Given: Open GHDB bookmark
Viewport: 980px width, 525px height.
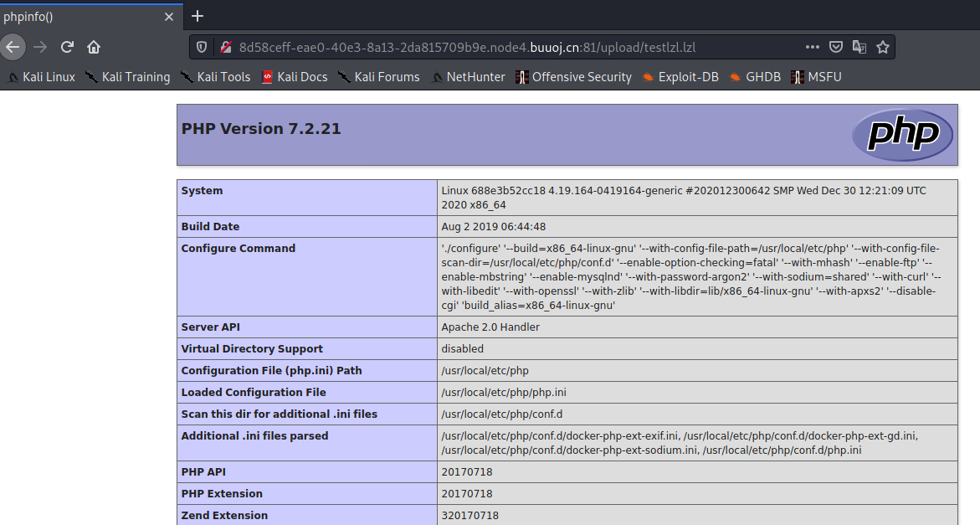Looking at the screenshot, I should 755,77.
